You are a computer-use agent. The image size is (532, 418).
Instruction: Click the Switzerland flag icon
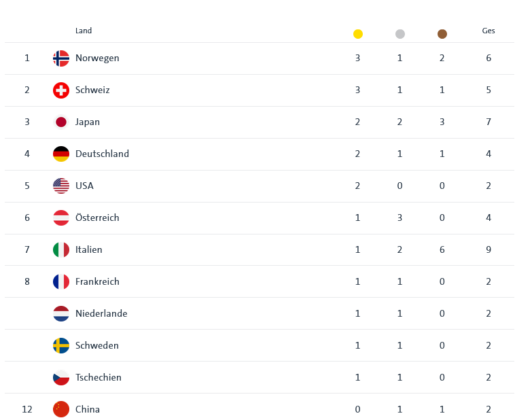pyautogui.click(x=61, y=90)
